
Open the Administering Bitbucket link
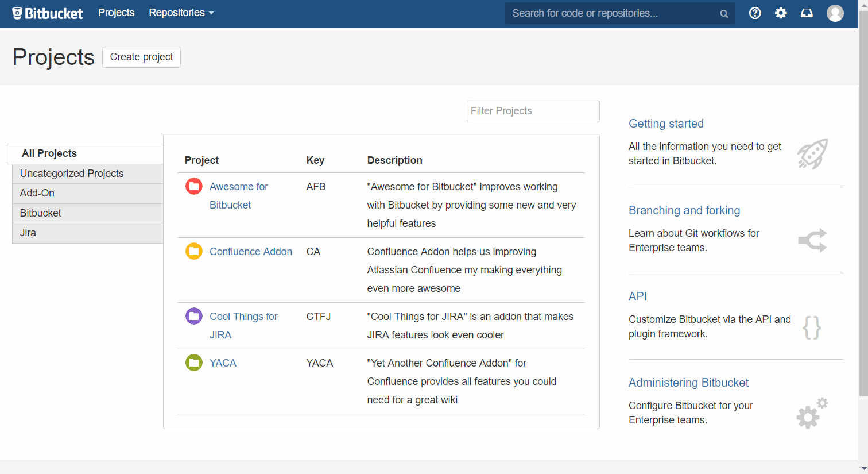tap(688, 382)
